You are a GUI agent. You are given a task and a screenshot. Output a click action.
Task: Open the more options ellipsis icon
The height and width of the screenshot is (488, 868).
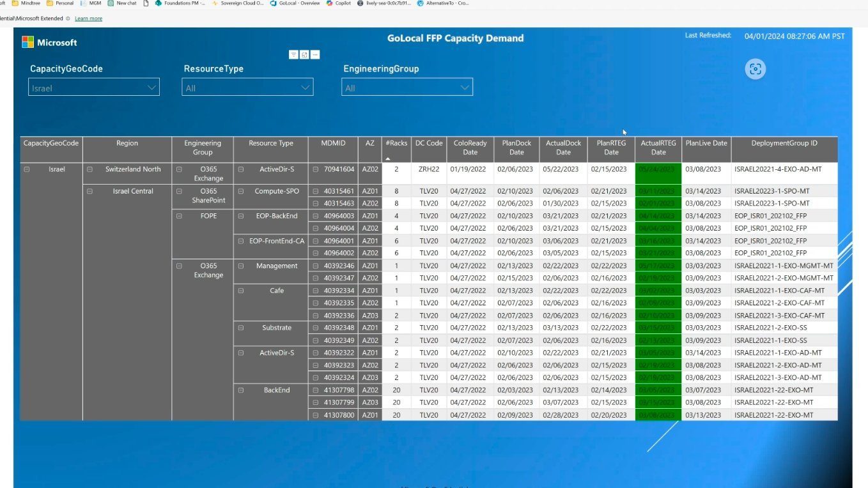click(314, 54)
